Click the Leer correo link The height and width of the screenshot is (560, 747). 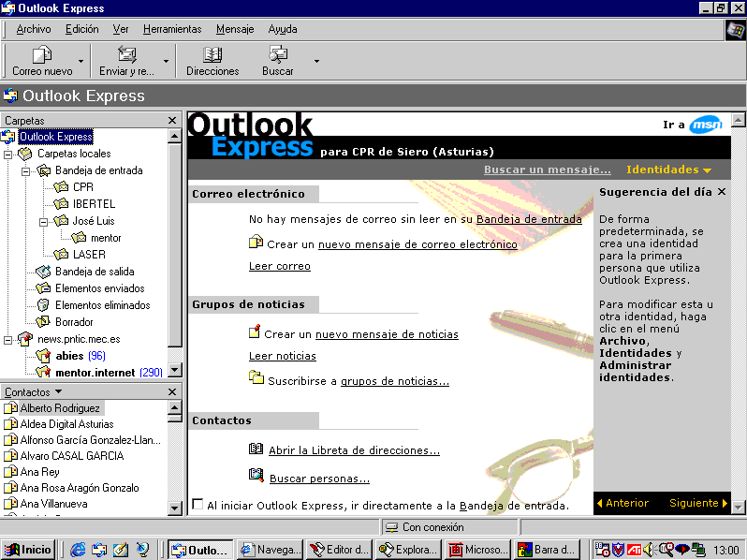pyautogui.click(x=280, y=266)
